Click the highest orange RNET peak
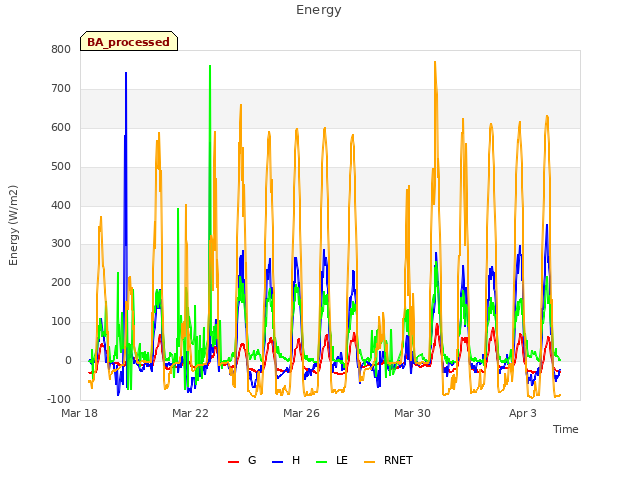This screenshot has width=640, height=480. tap(435, 62)
